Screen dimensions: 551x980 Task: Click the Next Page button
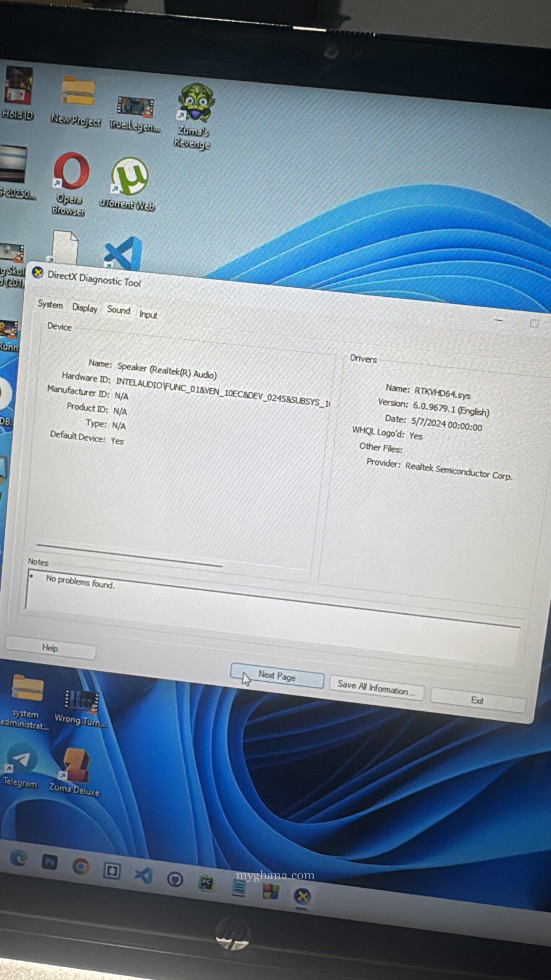(277, 676)
